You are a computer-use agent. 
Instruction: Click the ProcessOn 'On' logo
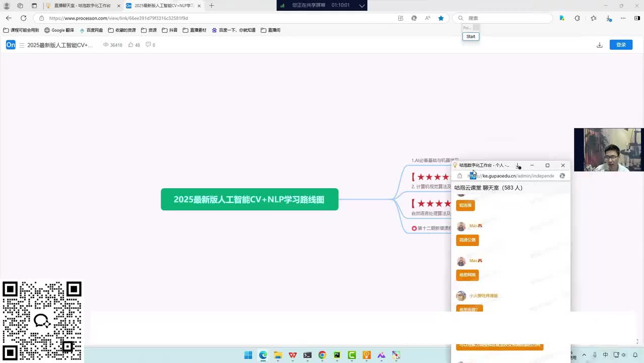click(x=11, y=45)
